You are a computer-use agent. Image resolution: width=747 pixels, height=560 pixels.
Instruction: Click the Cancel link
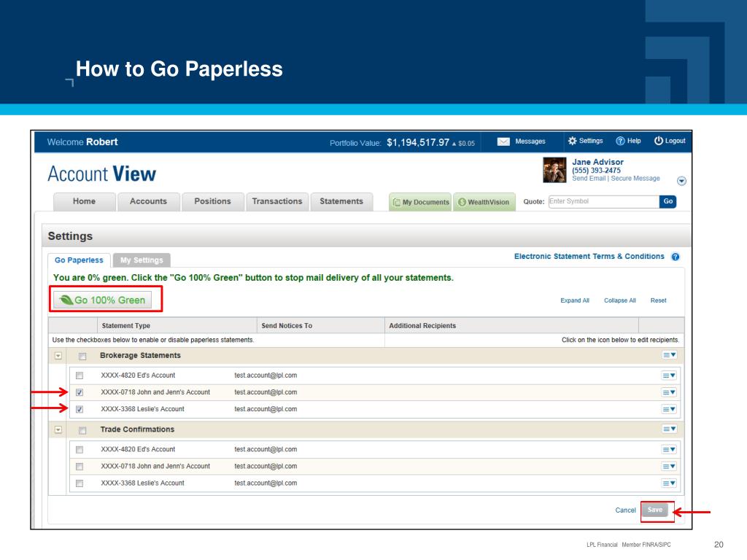pos(625,510)
